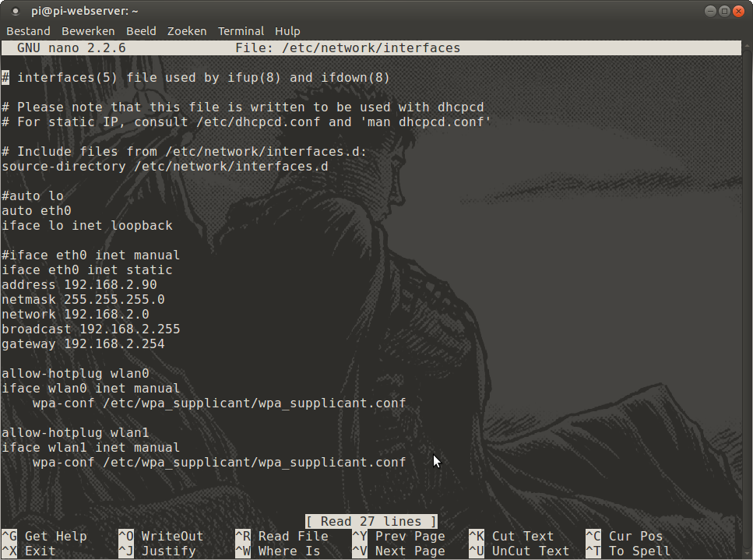Click the window title pi@pi-webserver
This screenshot has width=753, height=560.
(85, 11)
